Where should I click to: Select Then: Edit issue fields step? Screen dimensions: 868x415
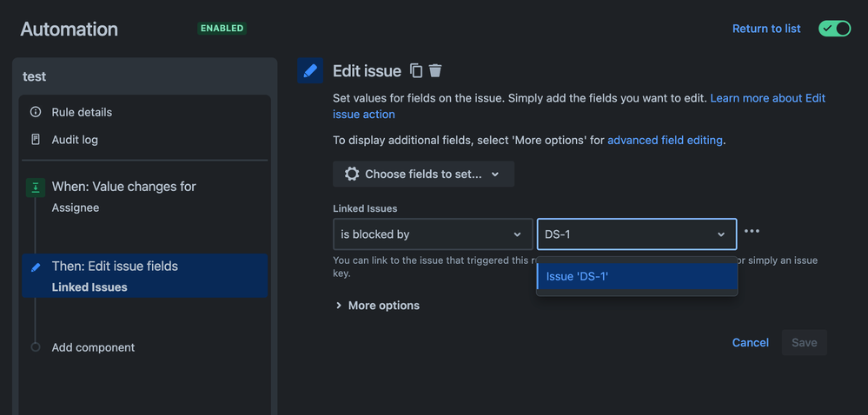[145, 275]
